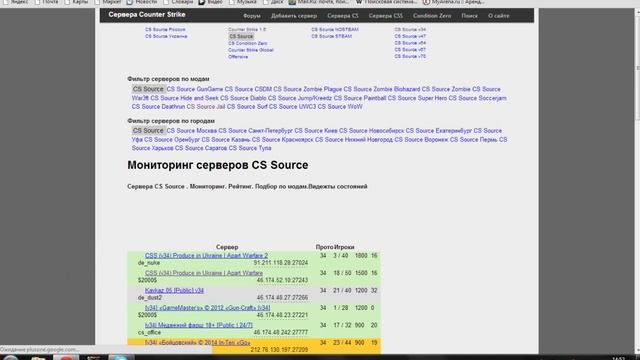The height and width of the screenshot is (360, 640).
Task: Open Сервера CS in the top navigation
Action: tap(343, 16)
